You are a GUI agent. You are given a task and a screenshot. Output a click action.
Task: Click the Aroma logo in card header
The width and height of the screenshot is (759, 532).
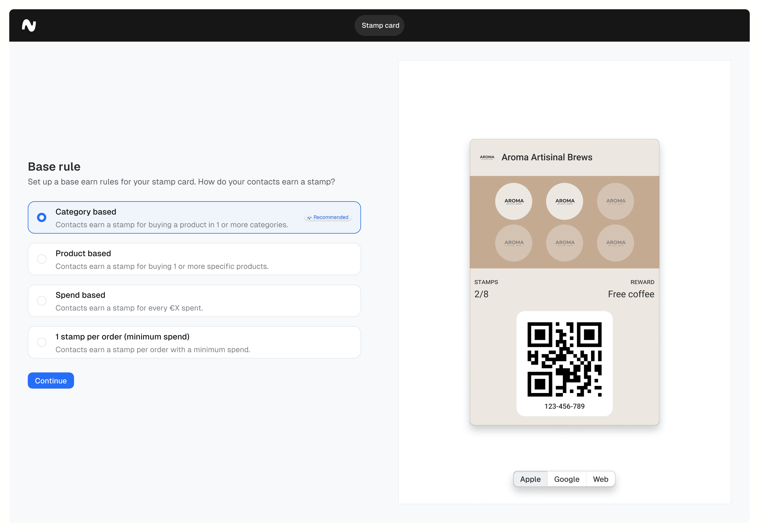487,158
